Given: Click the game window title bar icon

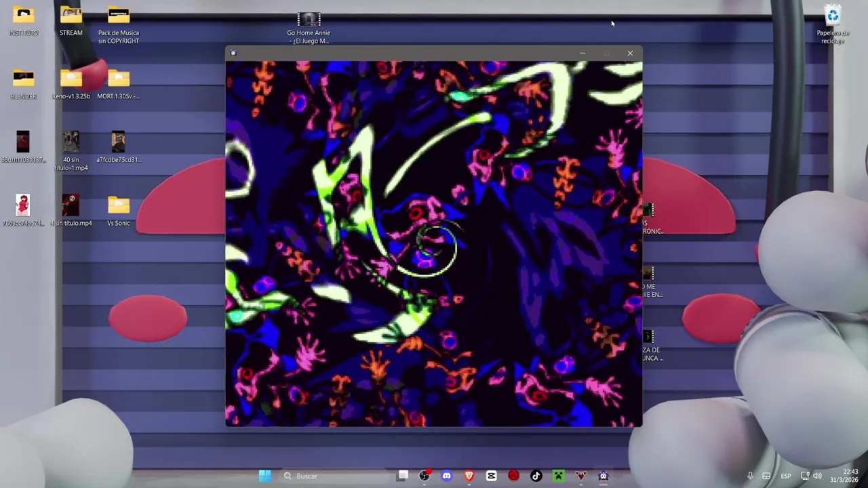Looking at the screenshot, I should pyautogui.click(x=233, y=53).
